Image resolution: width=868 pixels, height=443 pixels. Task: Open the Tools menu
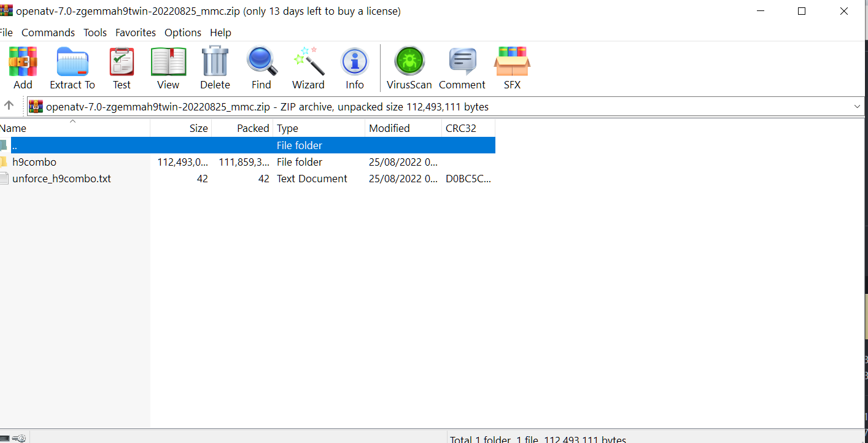coord(95,33)
